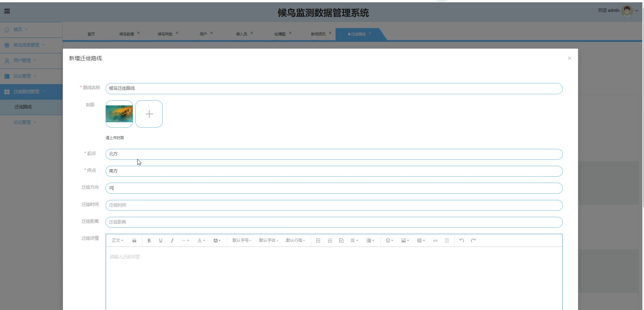Undo last edit in rich editor

click(462, 240)
